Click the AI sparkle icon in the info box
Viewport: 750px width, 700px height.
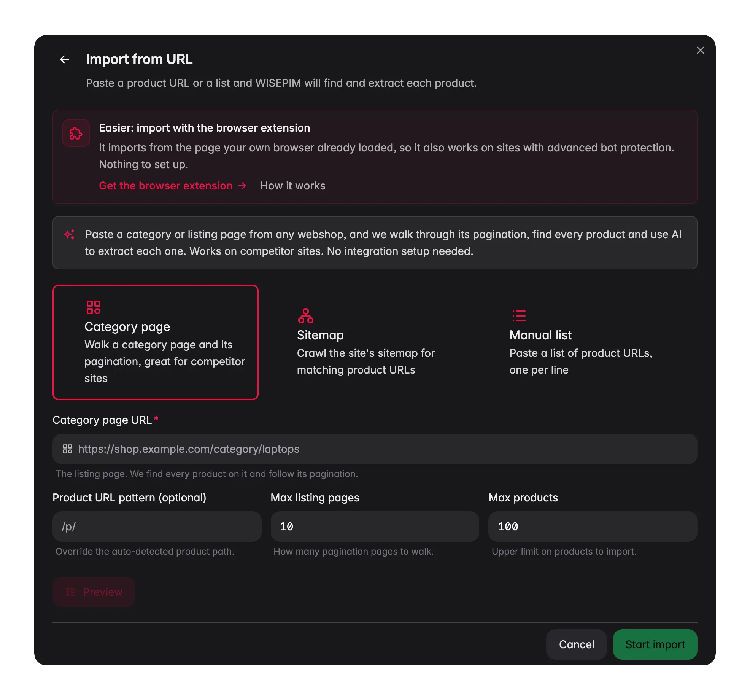pyautogui.click(x=69, y=234)
